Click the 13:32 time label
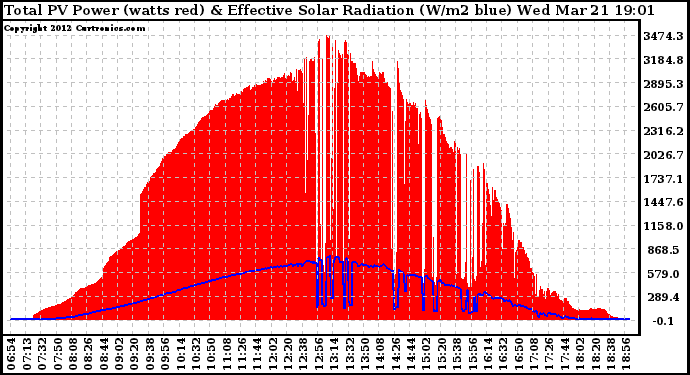 coord(350,354)
